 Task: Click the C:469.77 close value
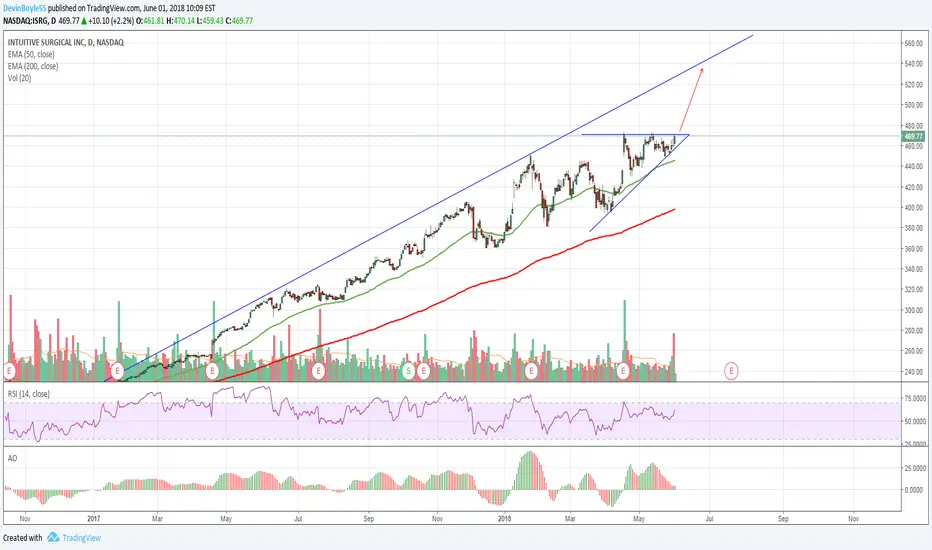tap(240, 21)
